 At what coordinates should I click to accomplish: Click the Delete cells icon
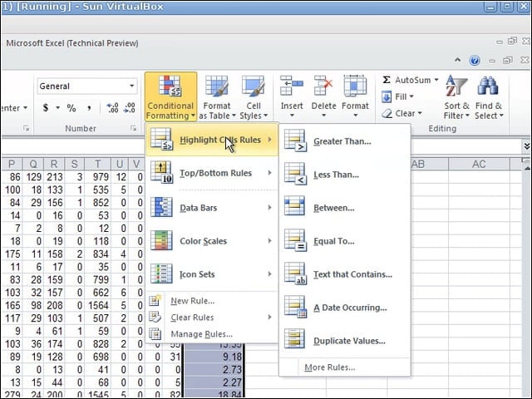(323, 86)
